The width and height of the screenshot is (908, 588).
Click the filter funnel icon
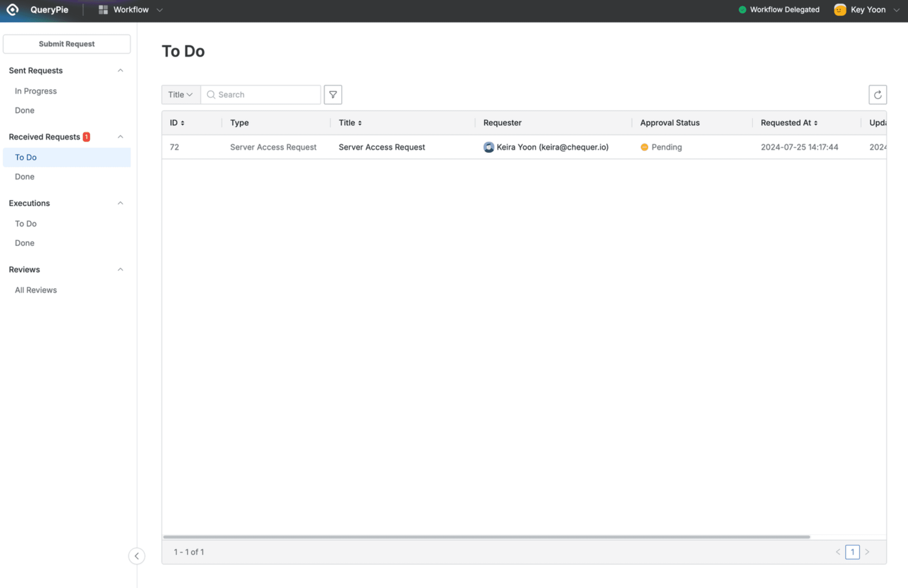(333, 95)
